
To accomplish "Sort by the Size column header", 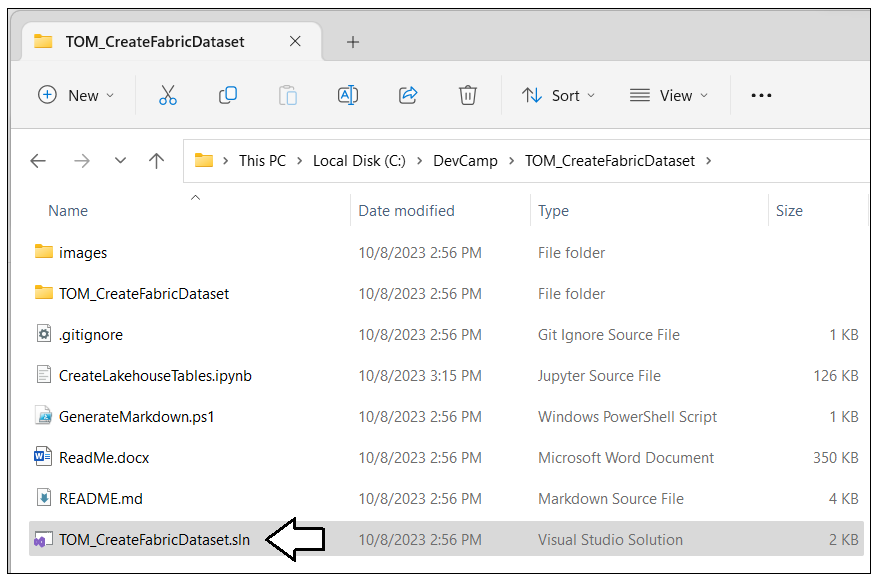I will [x=789, y=211].
